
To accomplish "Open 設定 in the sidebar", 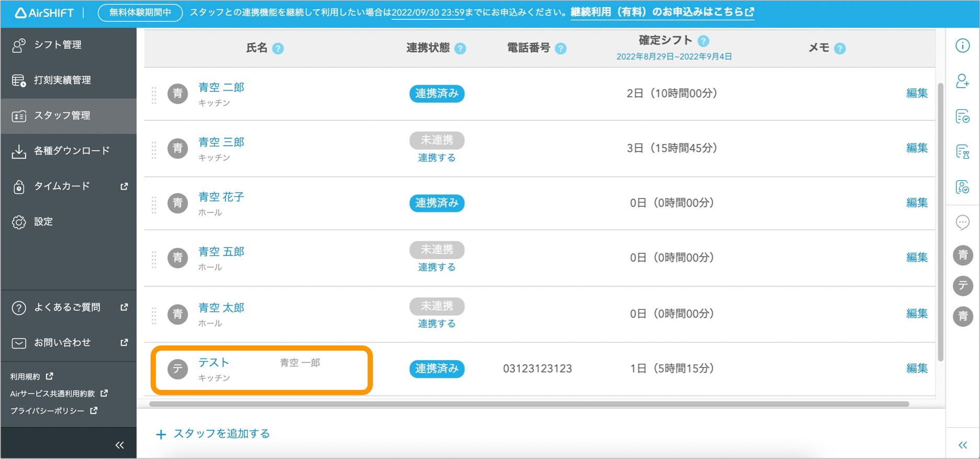I will coord(43,222).
